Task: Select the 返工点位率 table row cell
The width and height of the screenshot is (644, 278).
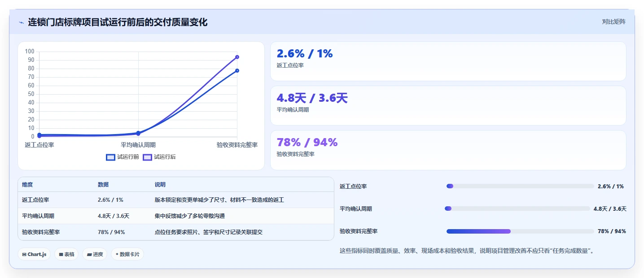Action: tap(35, 200)
